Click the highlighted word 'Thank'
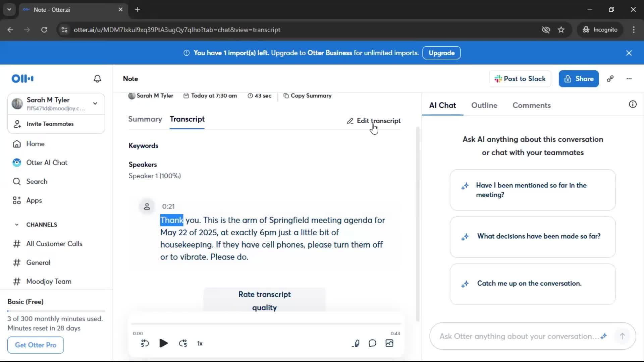Image resolution: width=644 pixels, height=362 pixels. point(172,220)
